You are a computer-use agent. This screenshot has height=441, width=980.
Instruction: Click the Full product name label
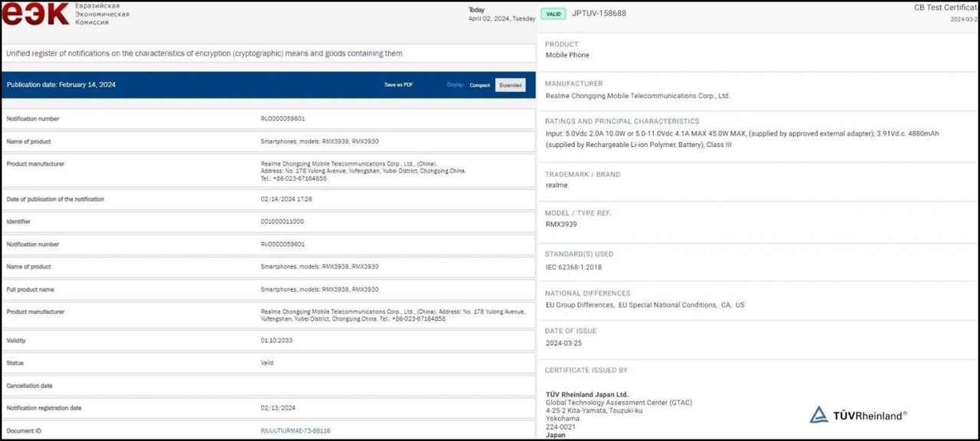click(x=30, y=289)
